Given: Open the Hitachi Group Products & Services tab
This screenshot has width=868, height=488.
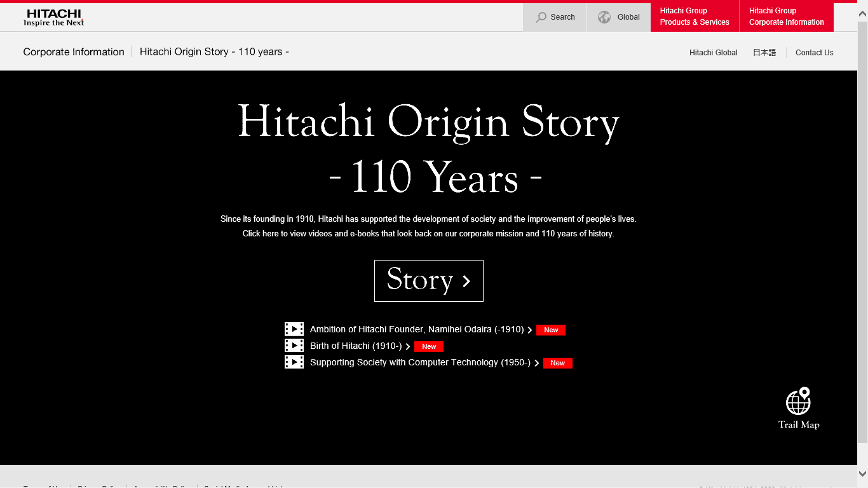Looking at the screenshot, I should [x=694, y=17].
